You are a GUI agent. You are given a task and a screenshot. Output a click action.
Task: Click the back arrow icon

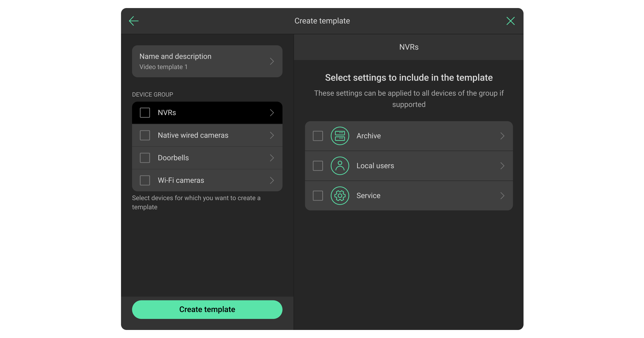[x=134, y=21]
